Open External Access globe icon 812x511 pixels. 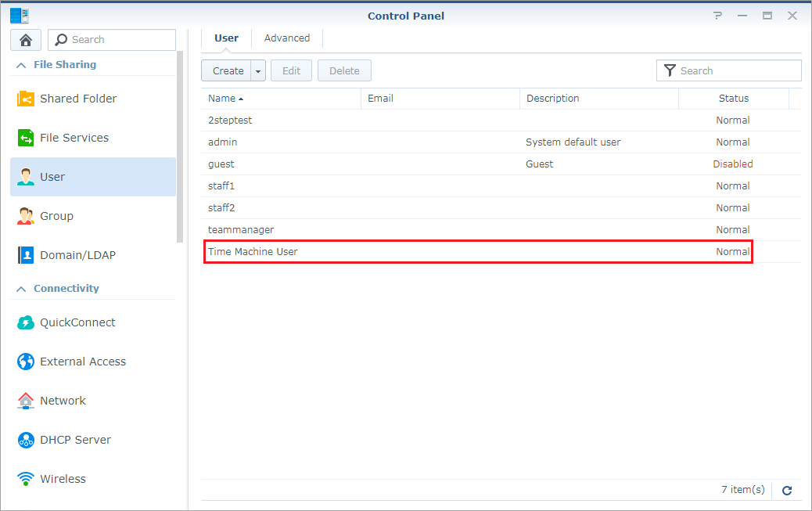[25, 362]
